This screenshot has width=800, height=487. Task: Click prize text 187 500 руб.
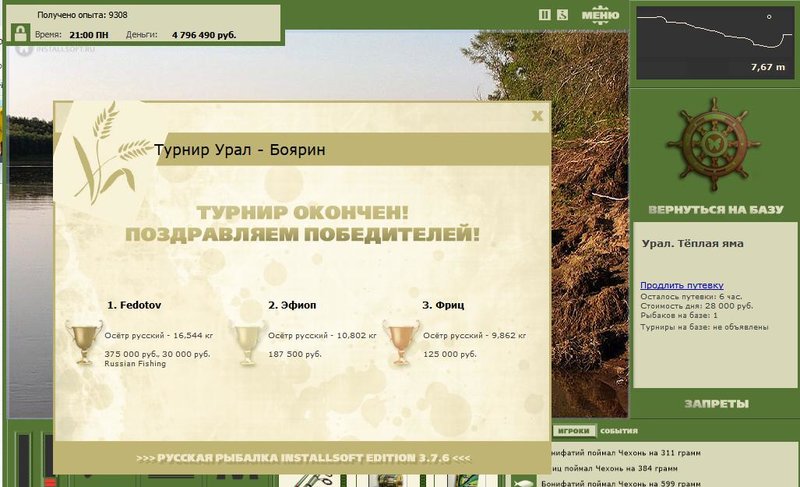295,354
